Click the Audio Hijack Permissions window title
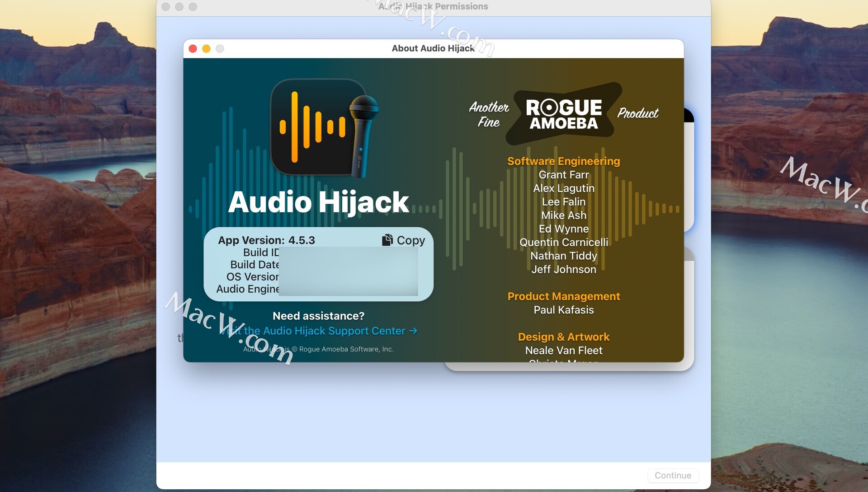Screen dimensions: 868x492 pos(433,6)
